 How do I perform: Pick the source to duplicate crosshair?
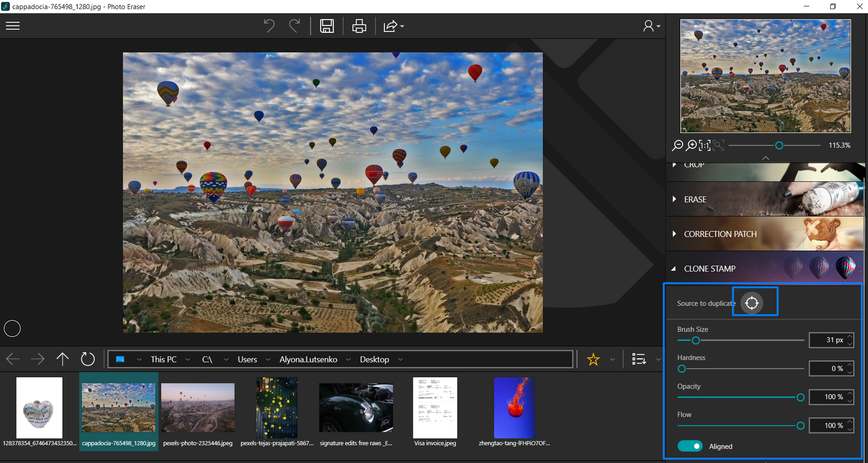752,303
